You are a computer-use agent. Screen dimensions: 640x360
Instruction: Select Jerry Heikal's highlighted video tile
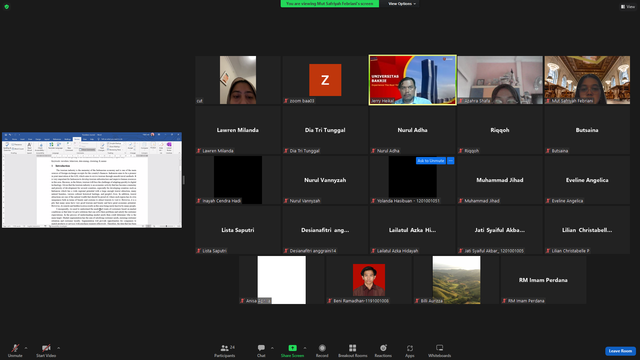413,80
